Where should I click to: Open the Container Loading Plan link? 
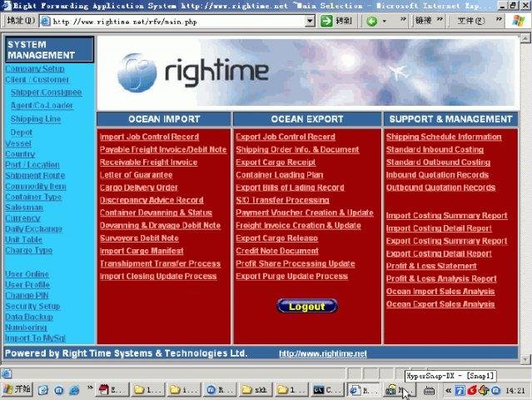point(280,175)
